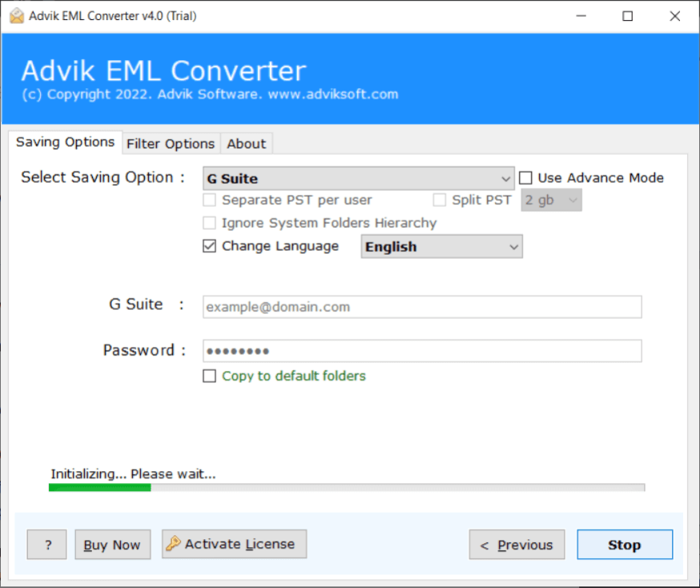Image resolution: width=700 pixels, height=588 pixels.
Task: Click the Advik EML Converter banner title
Action: tap(164, 71)
